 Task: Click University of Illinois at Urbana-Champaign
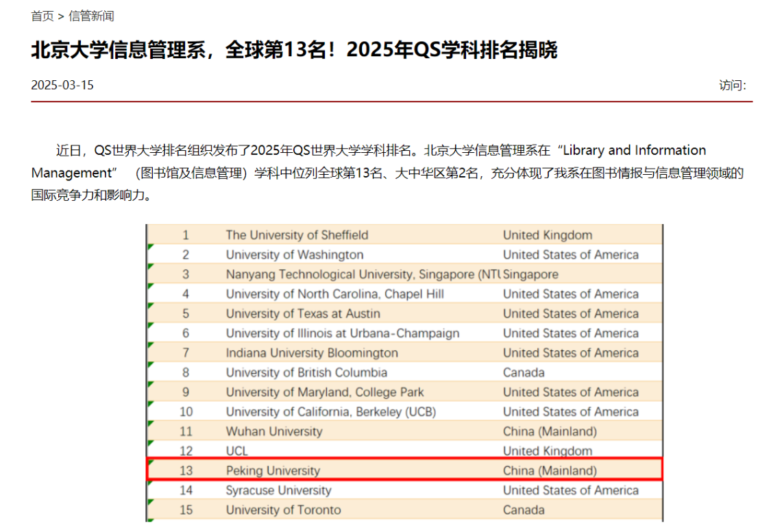click(343, 333)
